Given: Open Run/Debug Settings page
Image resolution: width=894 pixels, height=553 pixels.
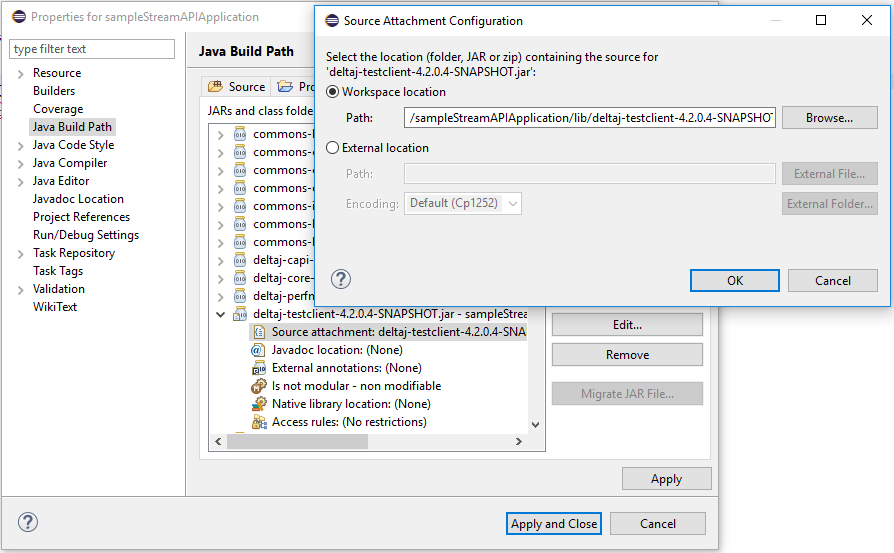Looking at the screenshot, I should [x=86, y=235].
